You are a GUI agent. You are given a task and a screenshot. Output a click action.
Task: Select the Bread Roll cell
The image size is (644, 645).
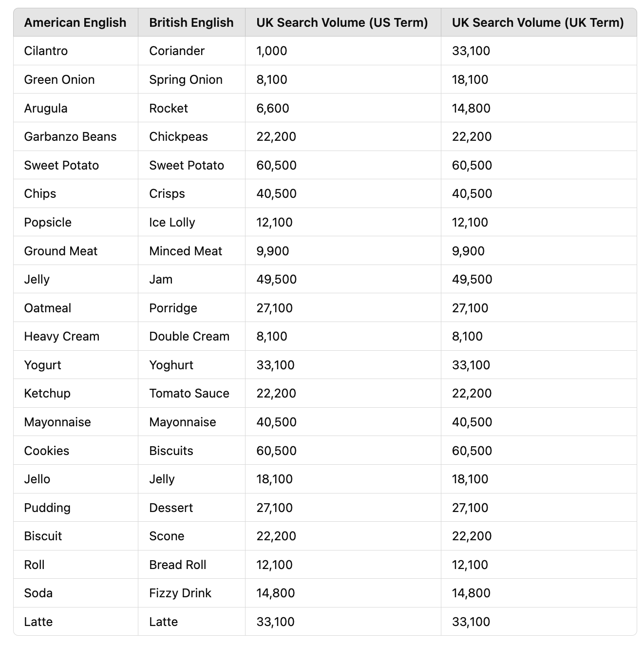coord(178,565)
